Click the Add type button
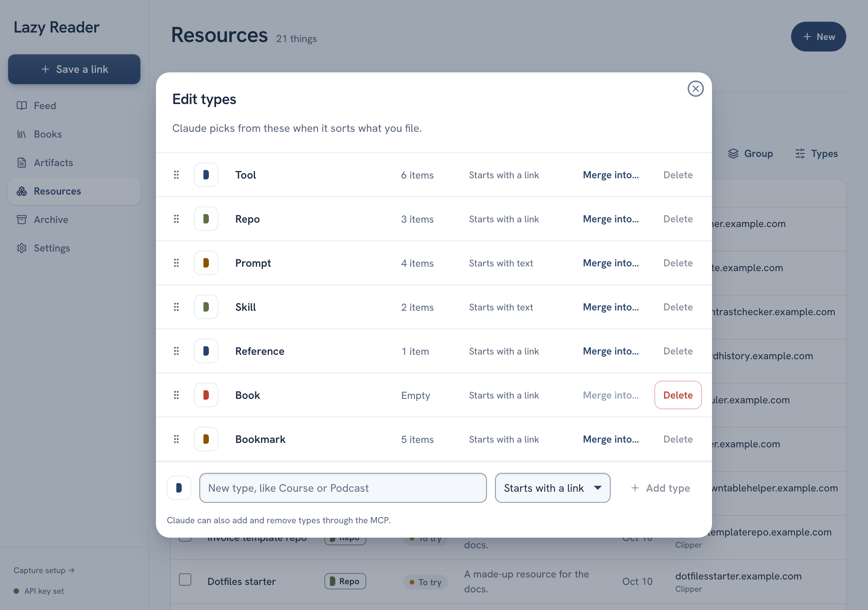The image size is (868, 610). 660,488
